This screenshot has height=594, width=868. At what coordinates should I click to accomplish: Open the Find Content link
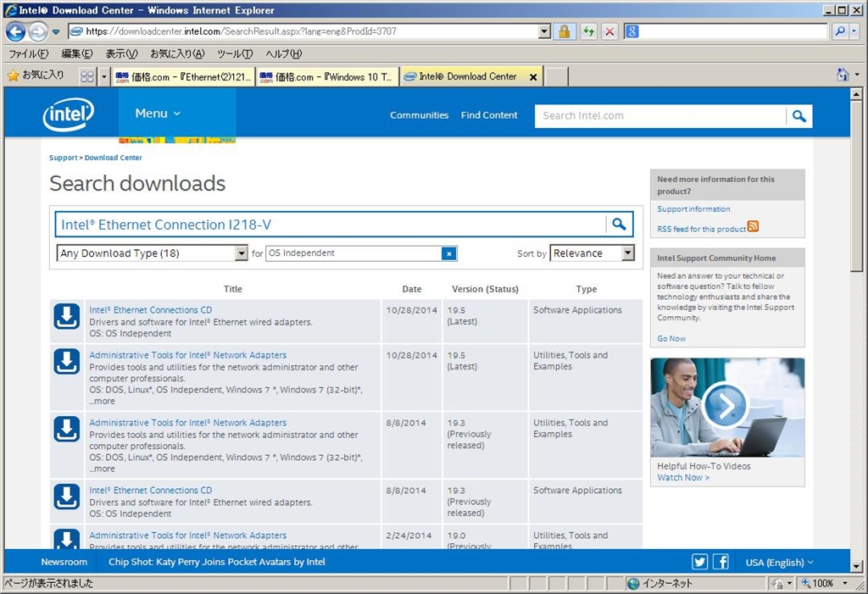pyautogui.click(x=489, y=115)
